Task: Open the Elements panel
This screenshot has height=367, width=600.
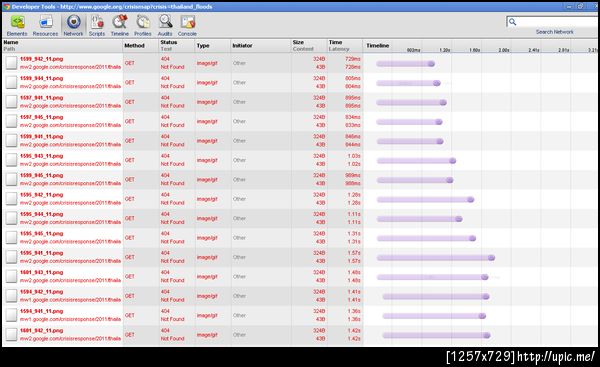Action: (x=17, y=26)
